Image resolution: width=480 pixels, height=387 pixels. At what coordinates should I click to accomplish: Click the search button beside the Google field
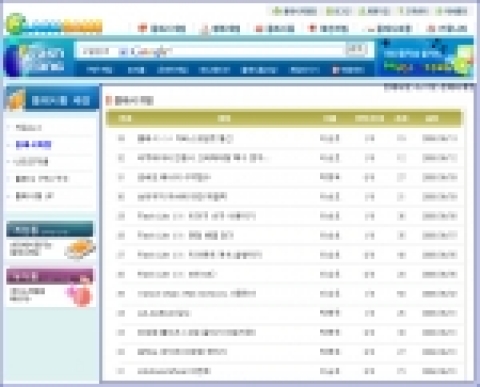tap(357, 50)
